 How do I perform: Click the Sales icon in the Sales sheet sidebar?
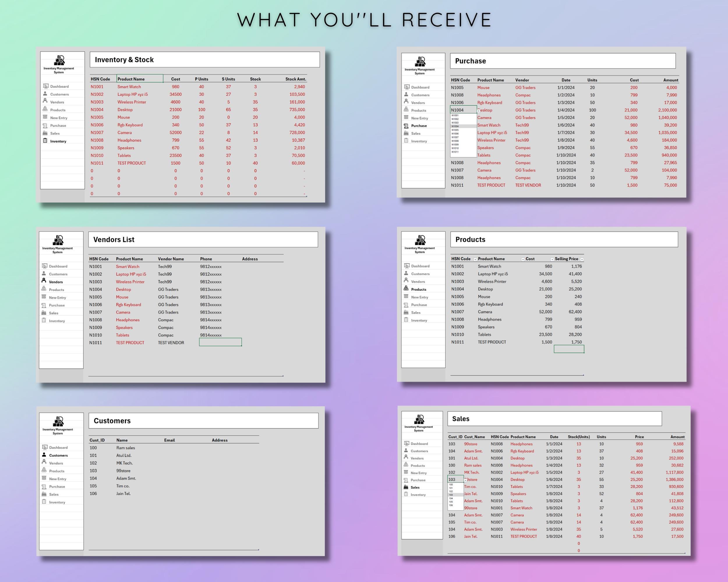pos(406,487)
